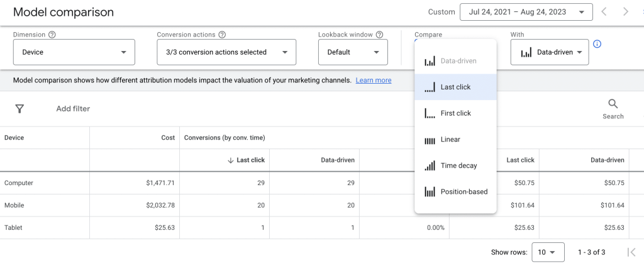Screen dimensions: 644x265
Task: Open the Learn more link
Action: 374,81
